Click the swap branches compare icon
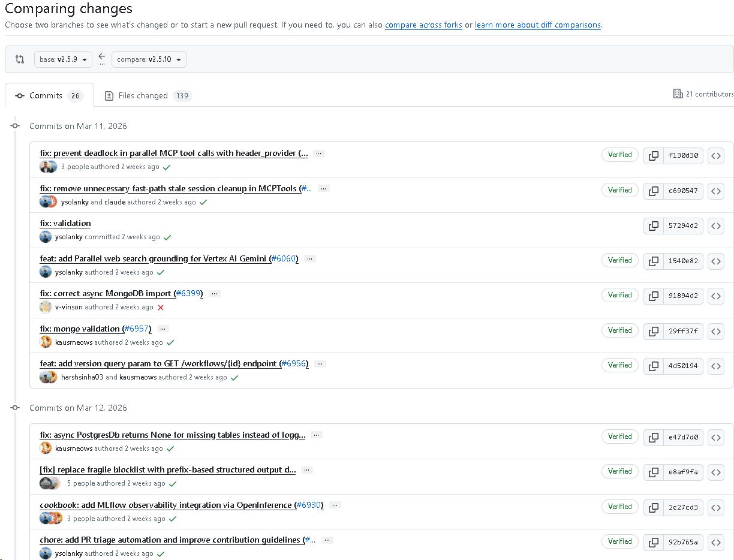The image size is (734, 560). click(20, 59)
